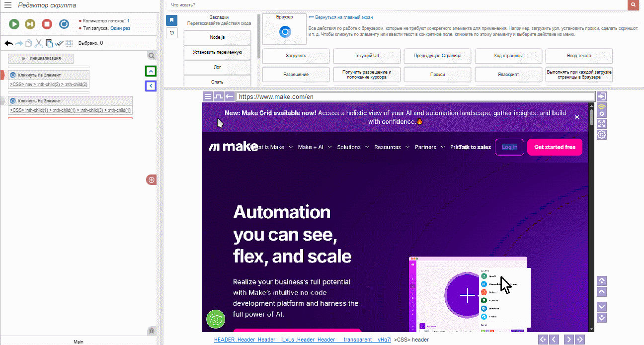Click the cookie preferences icon
The image size is (644, 345).
coord(216,319)
